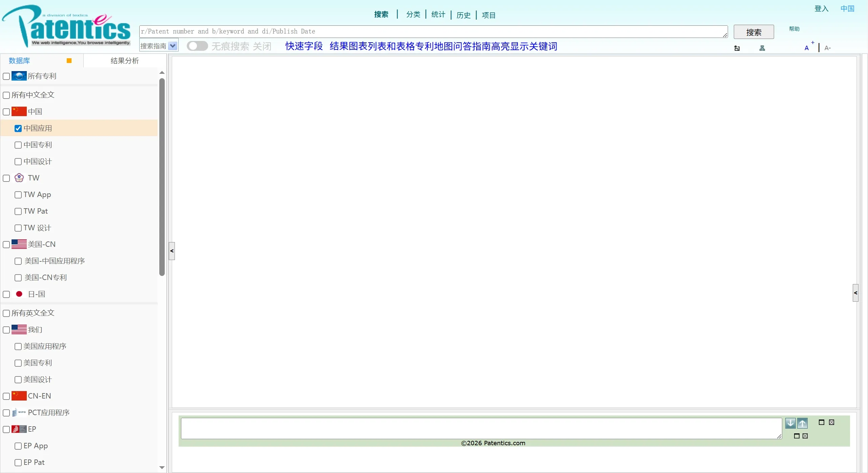Click the US flag beside 美国-CN
This screenshot has width=868, height=473.
(19, 244)
